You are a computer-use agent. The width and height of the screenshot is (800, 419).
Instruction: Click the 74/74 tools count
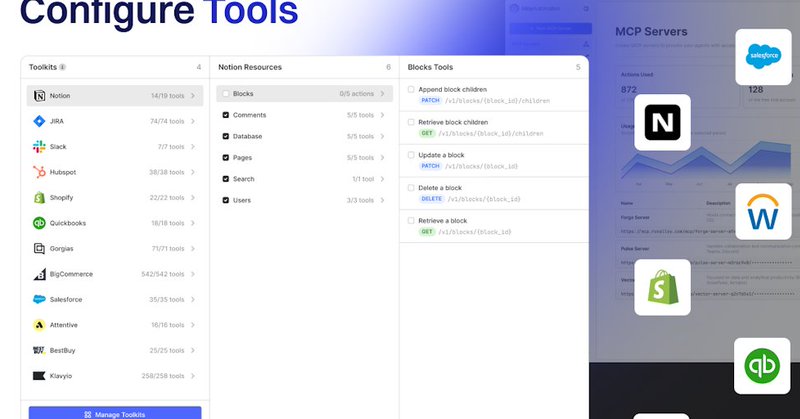coord(167,121)
